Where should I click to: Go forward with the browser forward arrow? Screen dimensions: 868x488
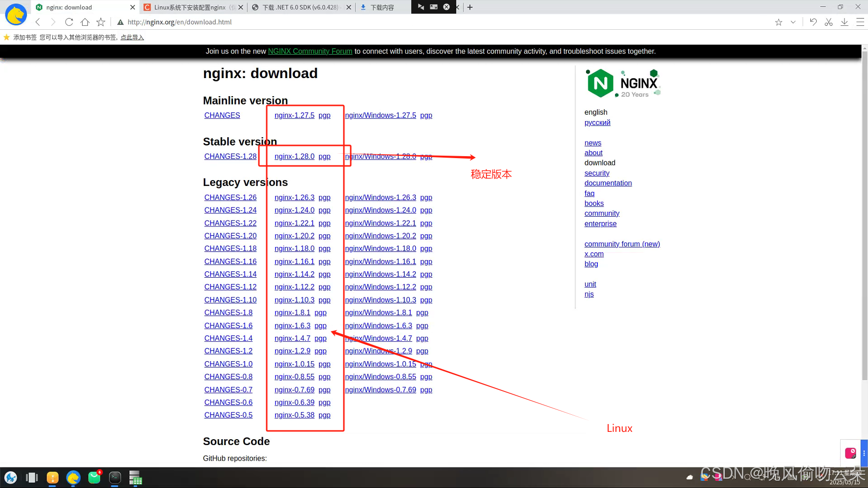click(53, 22)
